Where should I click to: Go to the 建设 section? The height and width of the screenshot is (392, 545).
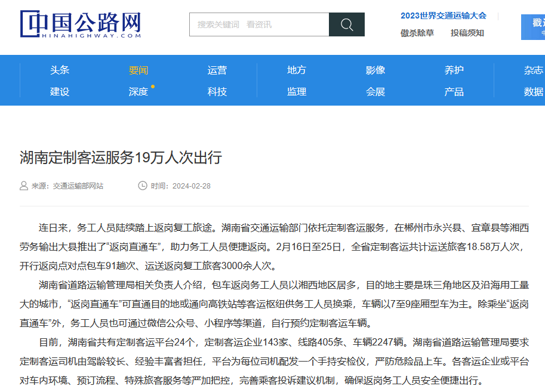pyautogui.click(x=60, y=91)
